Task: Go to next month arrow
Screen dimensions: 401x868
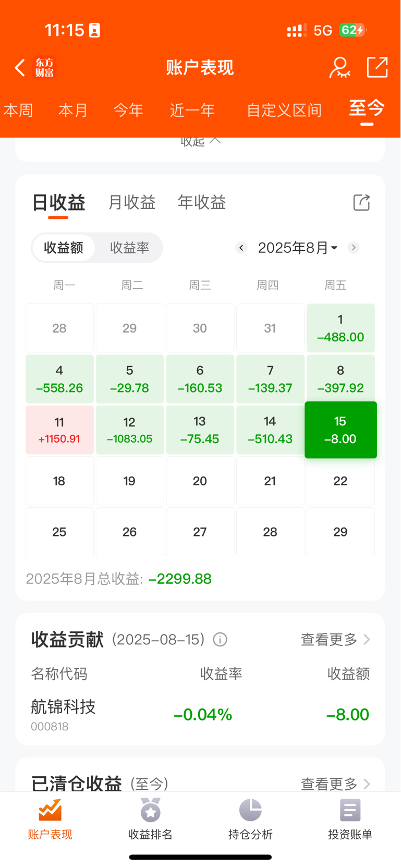Action: point(354,248)
